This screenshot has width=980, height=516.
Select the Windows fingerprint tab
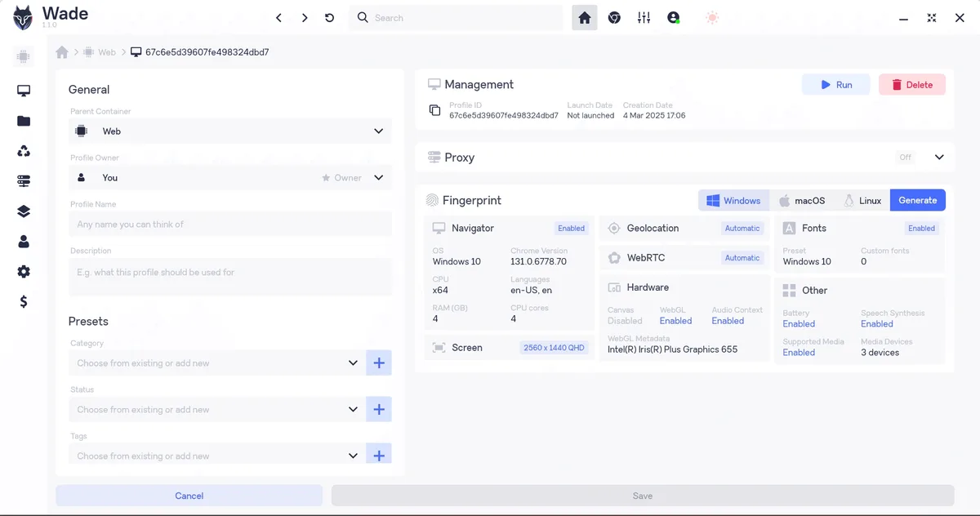(733, 200)
